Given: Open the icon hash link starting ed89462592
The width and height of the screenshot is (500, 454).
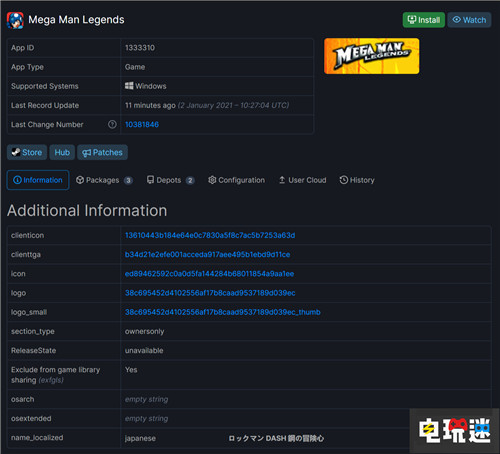Looking at the screenshot, I should click(209, 274).
